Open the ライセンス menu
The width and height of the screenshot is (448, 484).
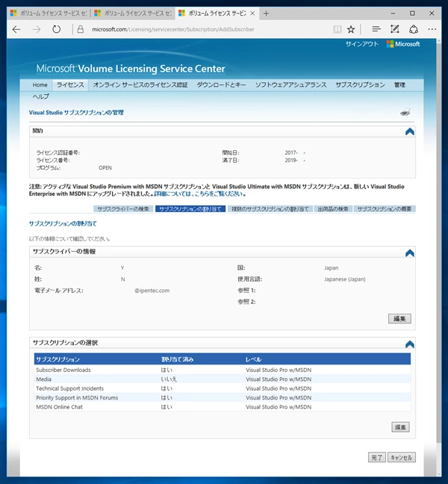pyautogui.click(x=70, y=85)
